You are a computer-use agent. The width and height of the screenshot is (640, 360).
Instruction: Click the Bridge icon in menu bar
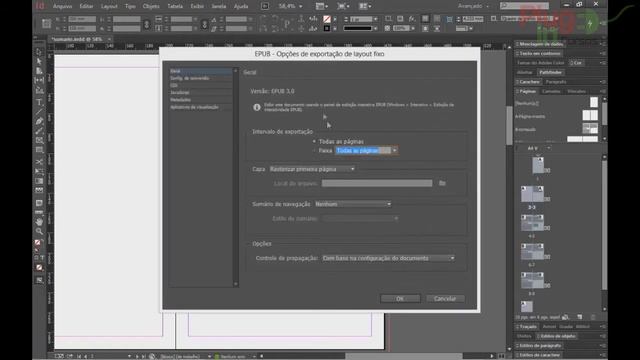[265, 6]
